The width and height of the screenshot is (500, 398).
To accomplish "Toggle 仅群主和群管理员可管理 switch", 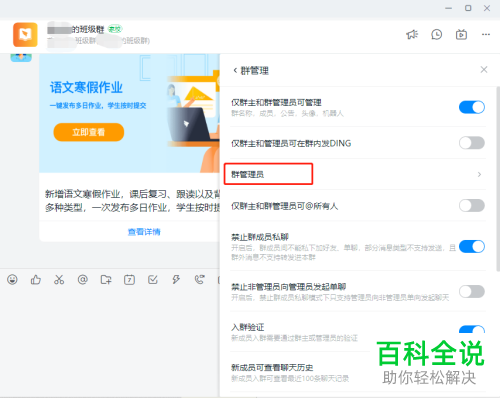I will pyautogui.click(x=472, y=107).
